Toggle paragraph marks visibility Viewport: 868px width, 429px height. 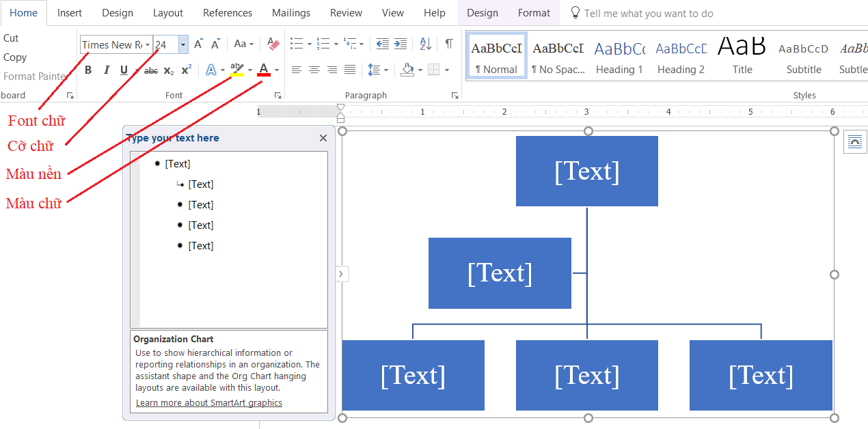[448, 43]
